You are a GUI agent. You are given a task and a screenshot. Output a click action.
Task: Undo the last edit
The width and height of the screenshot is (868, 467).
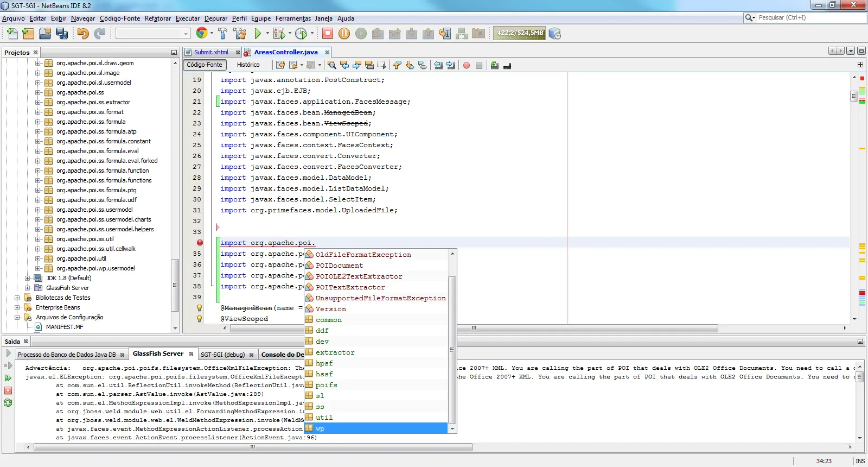pos(82,34)
